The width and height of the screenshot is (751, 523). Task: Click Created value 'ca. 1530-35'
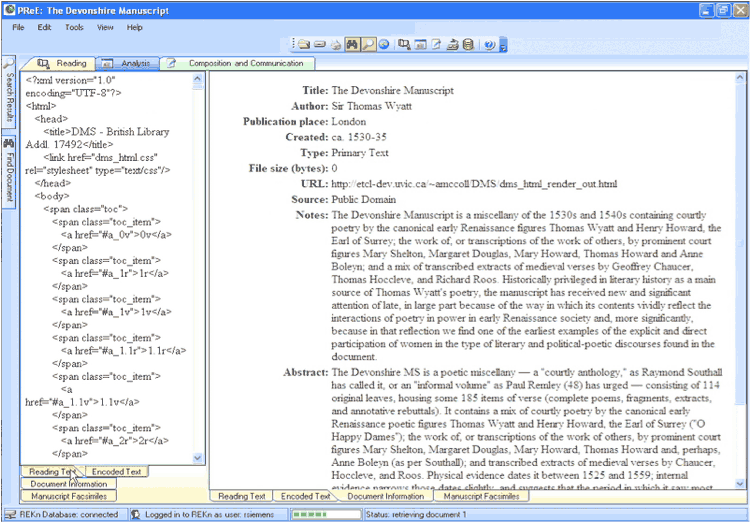[x=359, y=137]
